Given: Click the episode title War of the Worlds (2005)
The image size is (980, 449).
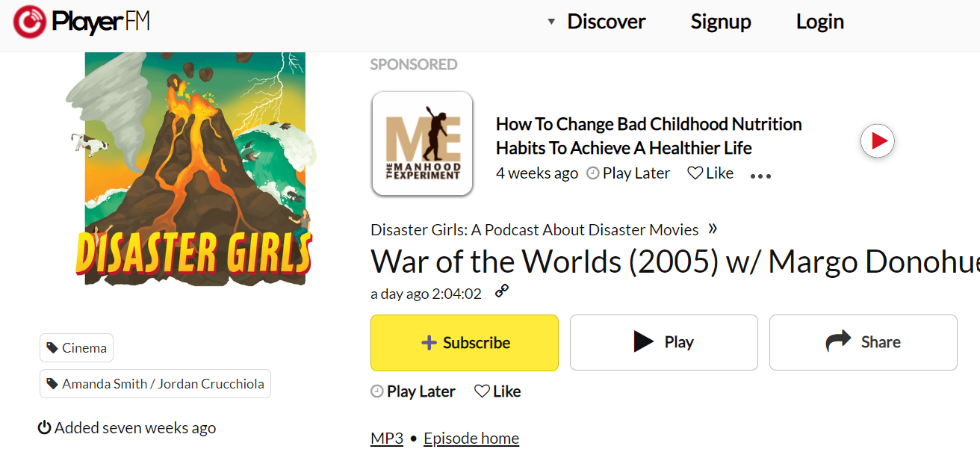Looking at the screenshot, I should point(675,262).
